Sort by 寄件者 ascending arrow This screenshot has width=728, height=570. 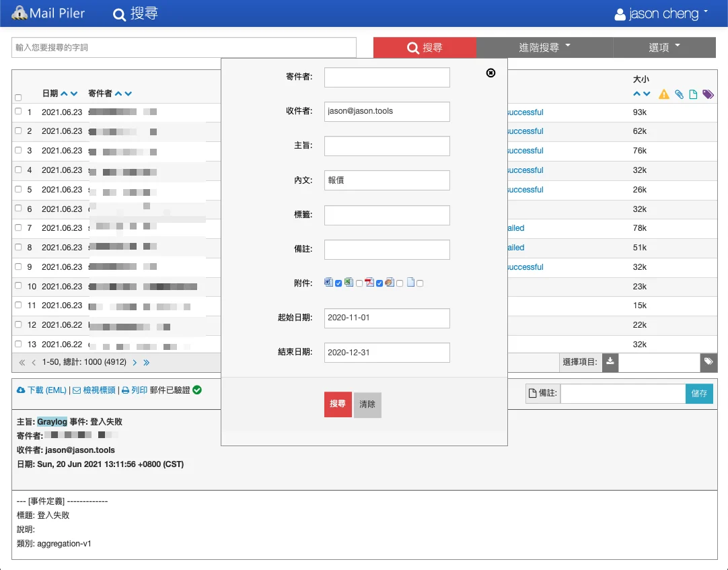pyautogui.click(x=118, y=94)
